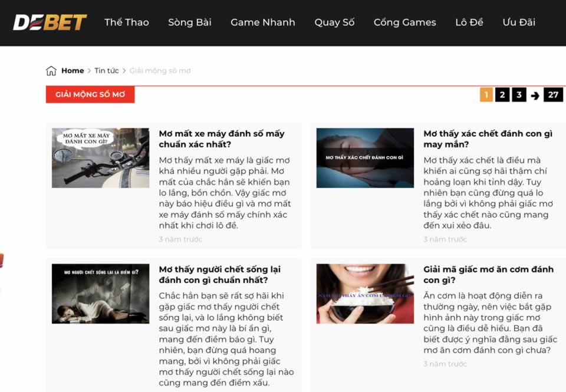
Task: Open the Sòng Bài menu item
Action: [190, 22]
